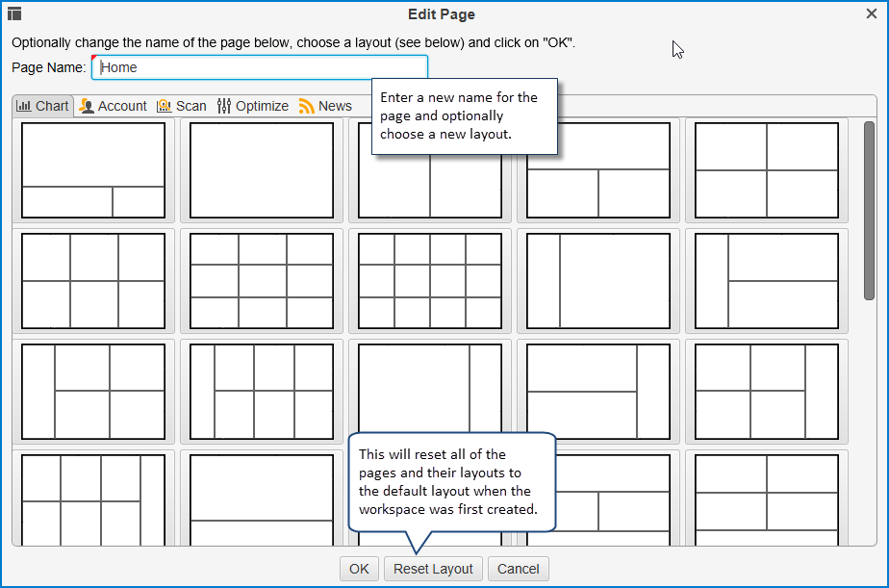Switch to the Account tab
The height and width of the screenshot is (588, 889).
113,106
